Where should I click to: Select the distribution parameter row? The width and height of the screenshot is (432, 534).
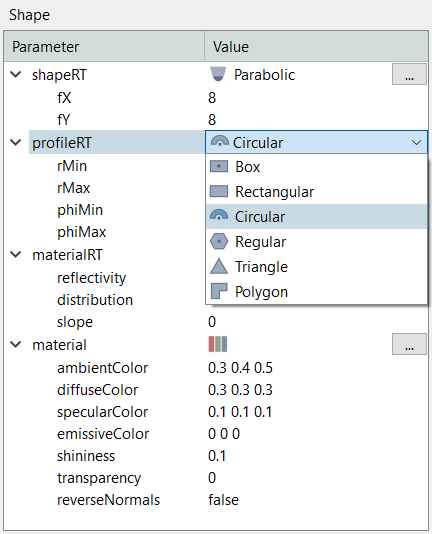point(95,300)
